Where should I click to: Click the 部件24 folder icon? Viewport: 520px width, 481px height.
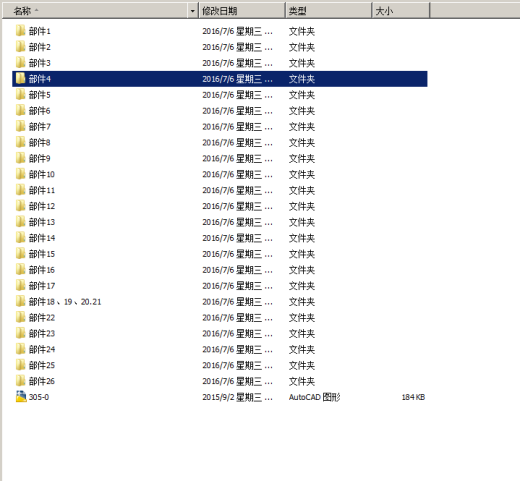click(20, 349)
